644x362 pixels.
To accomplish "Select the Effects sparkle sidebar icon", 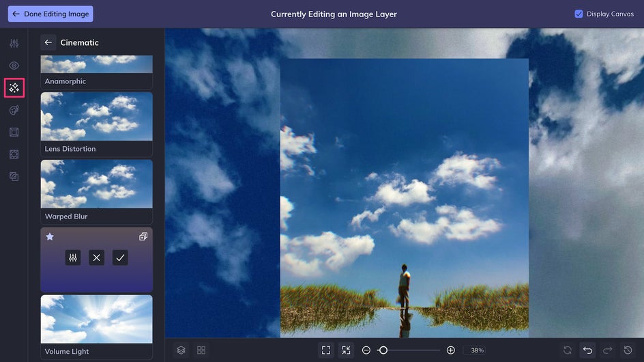I will pyautogui.click(x=14, y=87).
